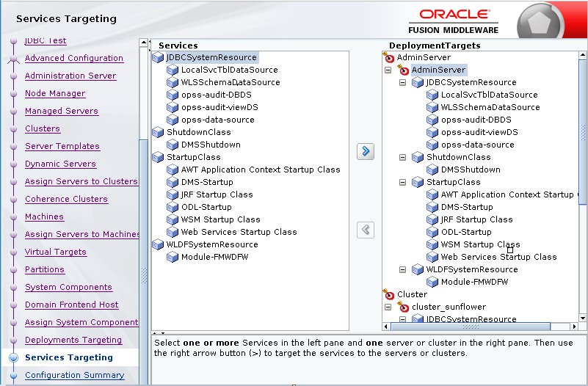Image resolution: width=588 pixels, height=386 pixels.
Task: Click the right arrow target button
Action: (365, 151)
